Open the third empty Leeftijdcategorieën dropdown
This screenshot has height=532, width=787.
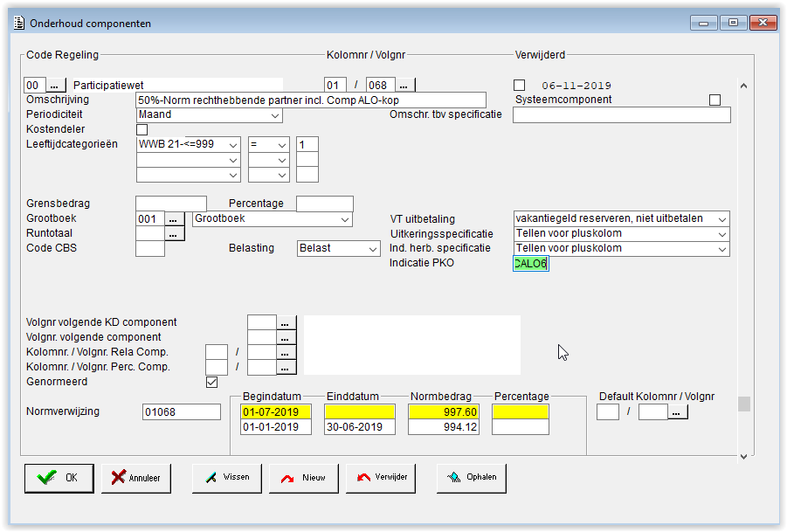click(188, 175)
